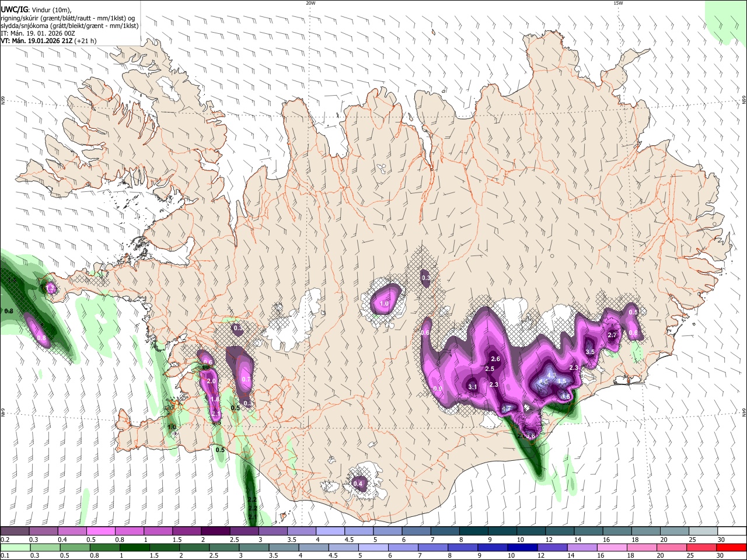Image resolution: width=747 pixels, height=560 pixels.
Task: Select the deep navy lower legend swatch at 10
Action: 522,547
